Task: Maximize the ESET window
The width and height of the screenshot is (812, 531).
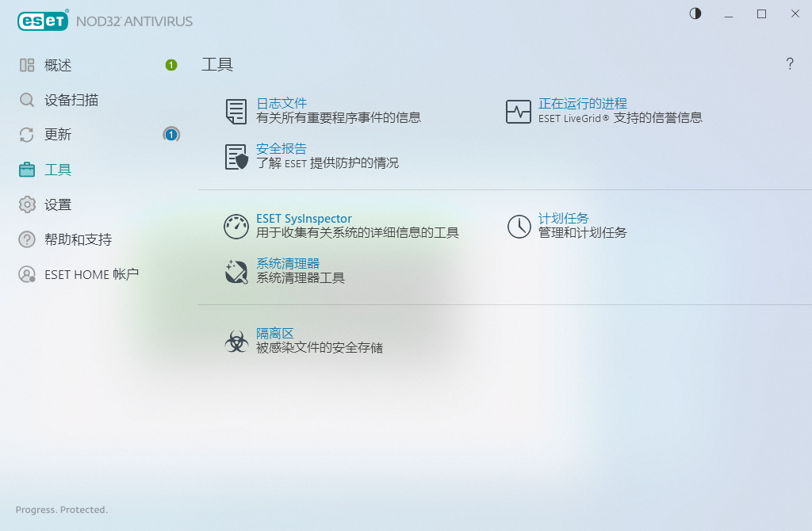Action: [761, 14]
